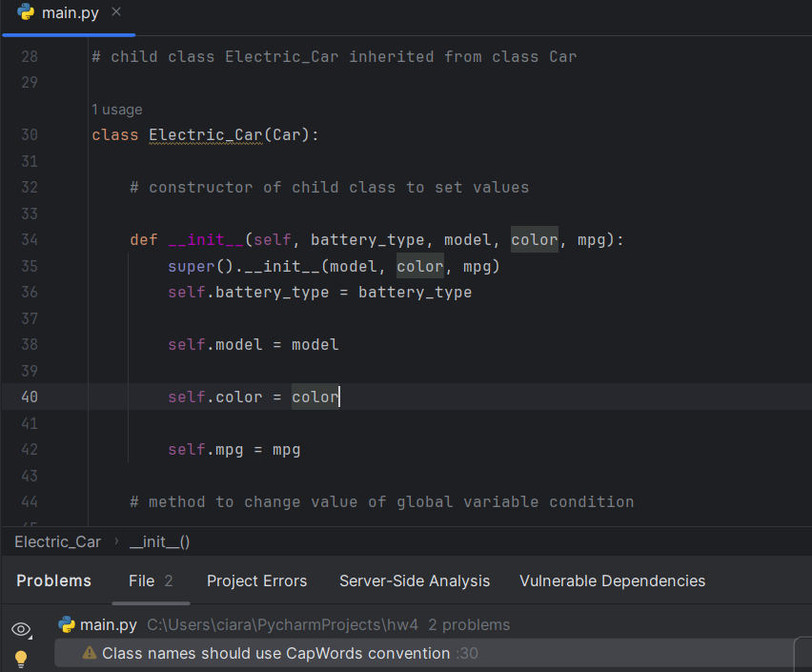Click the warning triangle icon on CapWords problem
The width and height of the screenshot is (812, 672).
point(90,653)
